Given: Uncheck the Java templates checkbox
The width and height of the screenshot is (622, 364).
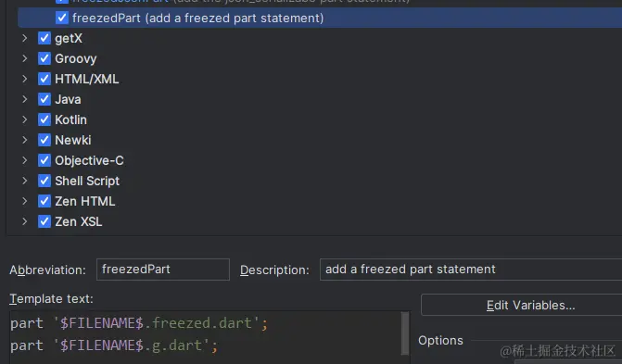Looking at the screenshot, I should (44, 99).
